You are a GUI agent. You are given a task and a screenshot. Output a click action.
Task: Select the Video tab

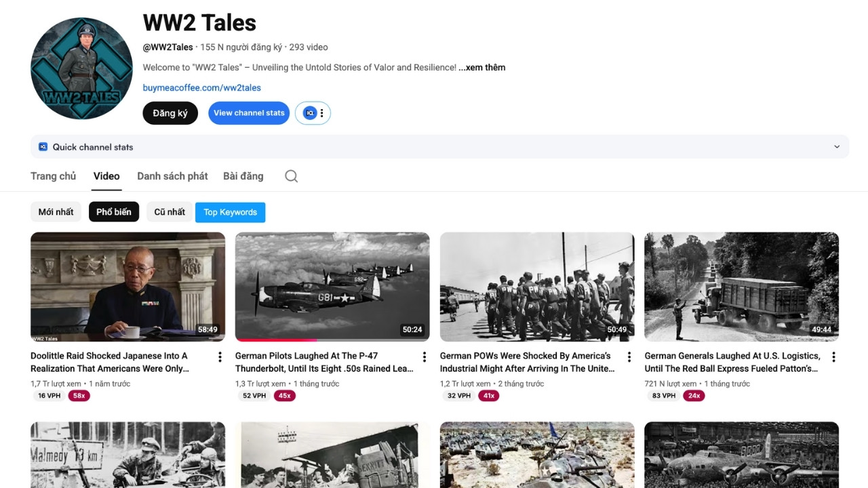coord(106,176)
